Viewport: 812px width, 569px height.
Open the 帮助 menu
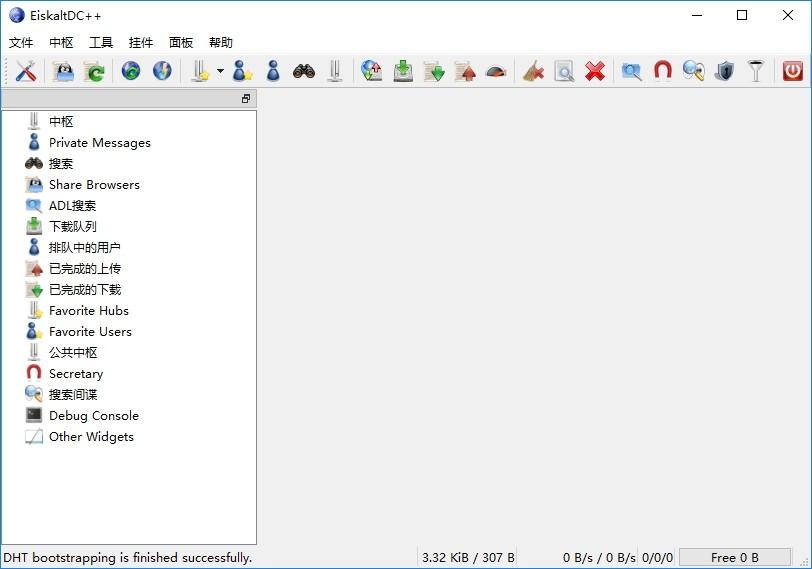point(221,42)
